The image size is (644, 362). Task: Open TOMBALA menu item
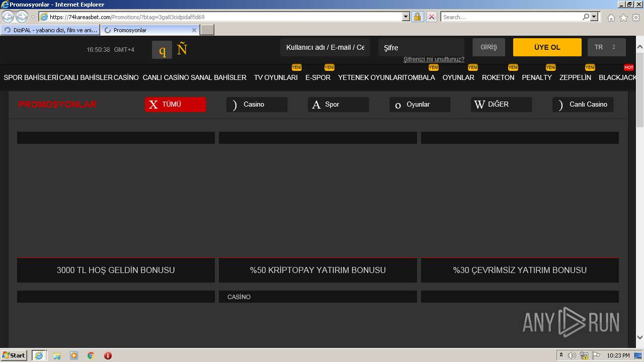(x=419, y=77)
